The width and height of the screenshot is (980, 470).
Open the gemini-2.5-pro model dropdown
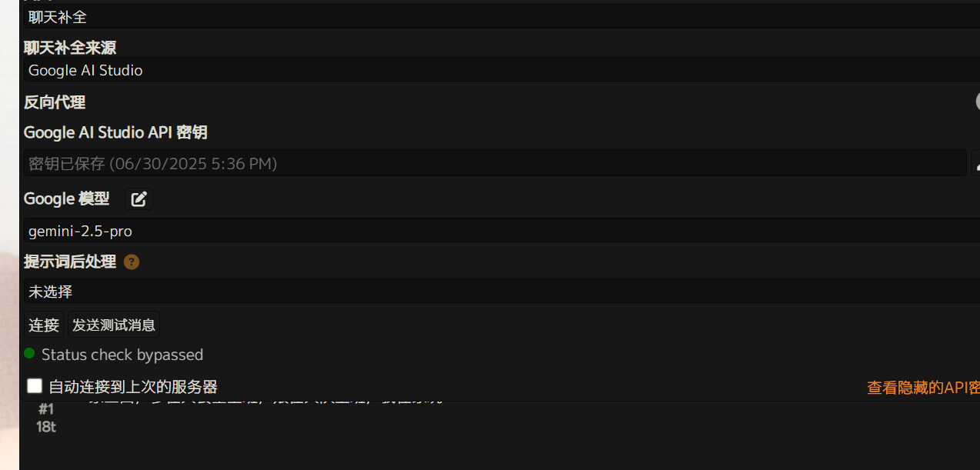click(x=500, y=231)
